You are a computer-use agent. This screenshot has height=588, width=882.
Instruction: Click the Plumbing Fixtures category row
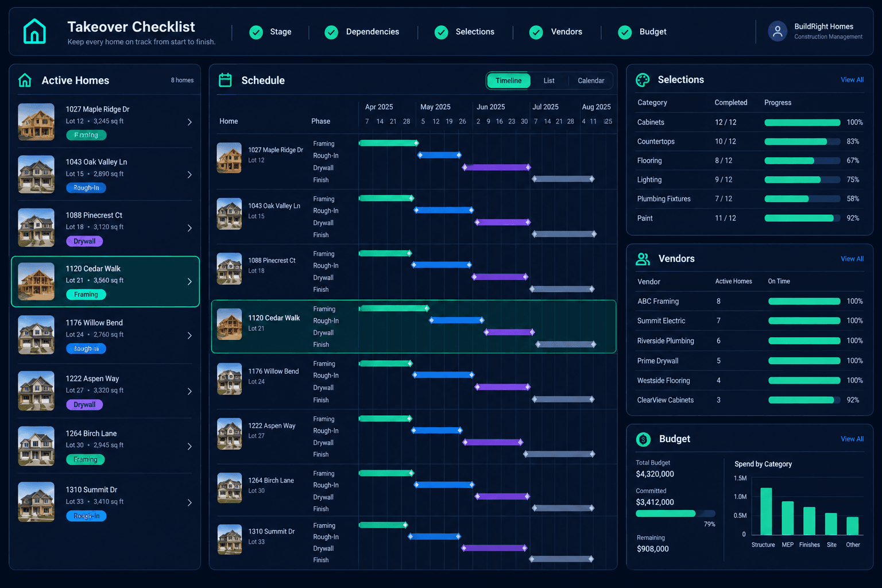pyautogui.click(x=750, y=199)
